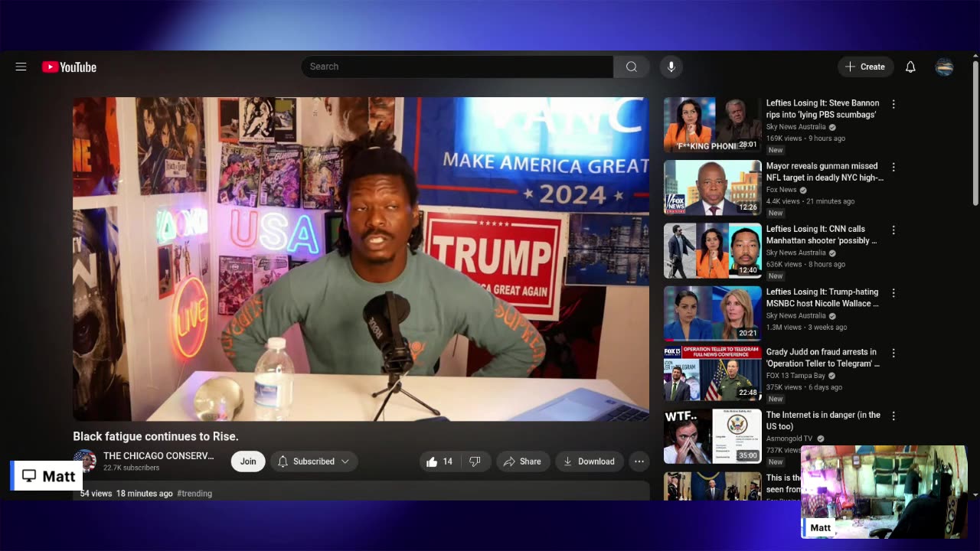
Task: Open the Subscribed notification dropdown
Action: click(x=314, y=461)
